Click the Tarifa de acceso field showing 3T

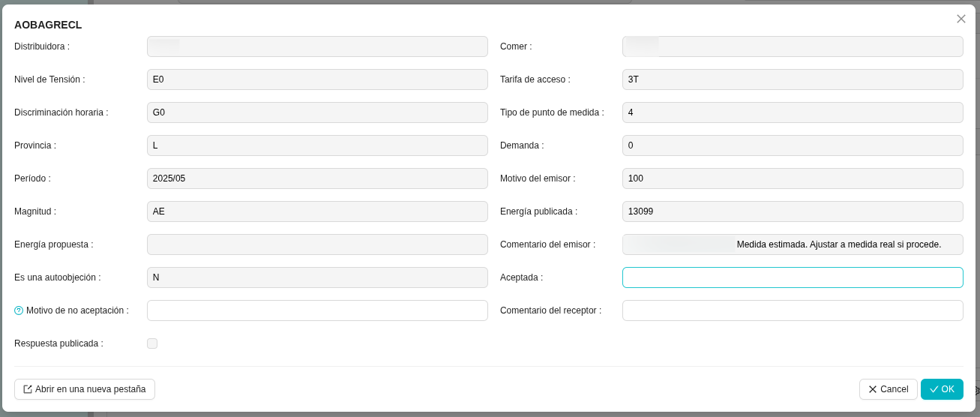(792, 79)
